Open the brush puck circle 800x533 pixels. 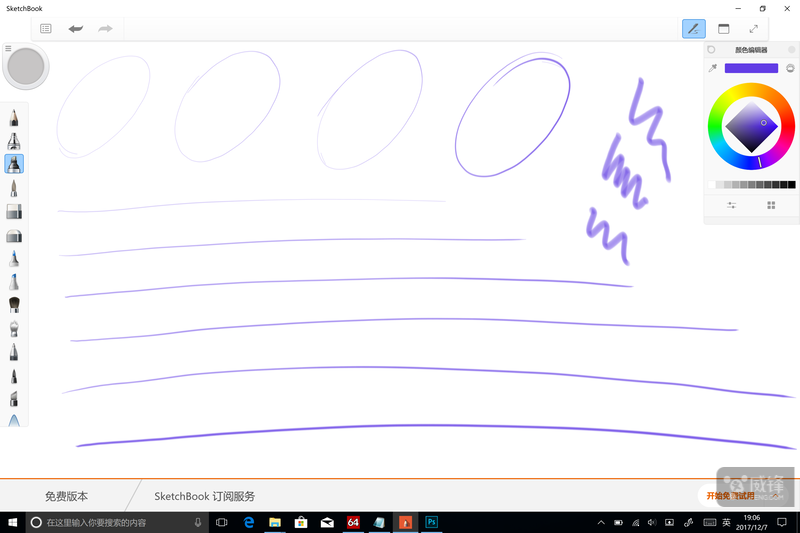(x=26, y=67)
